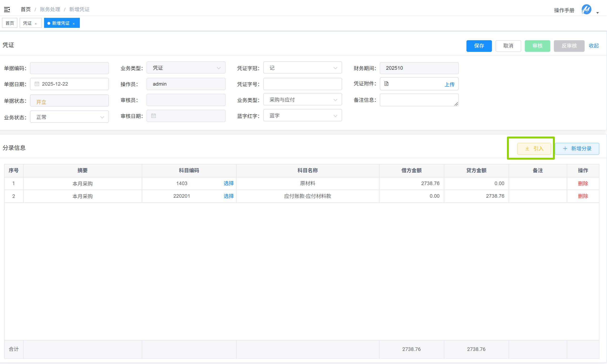Delete entry row 2 via 删除
The width and height of the screenshot is (607, 364).
point(583,196)
